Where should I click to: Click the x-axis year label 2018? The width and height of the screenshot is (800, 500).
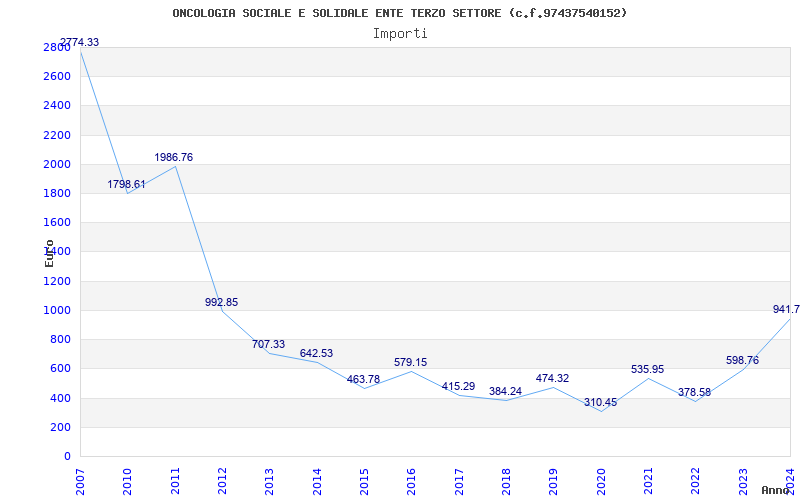pyautogui.click(x=507, y=482)
